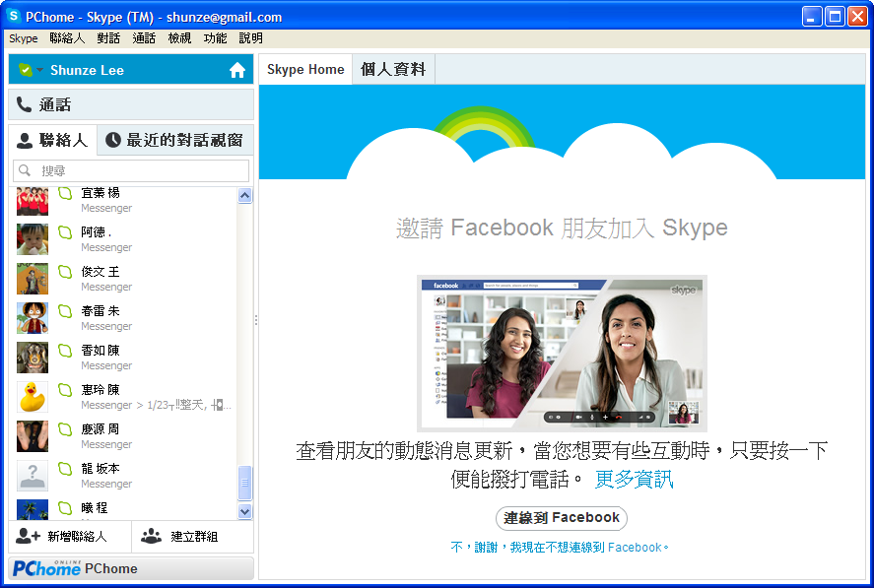Click the status icon beside 俊文 王

(65, 272)
